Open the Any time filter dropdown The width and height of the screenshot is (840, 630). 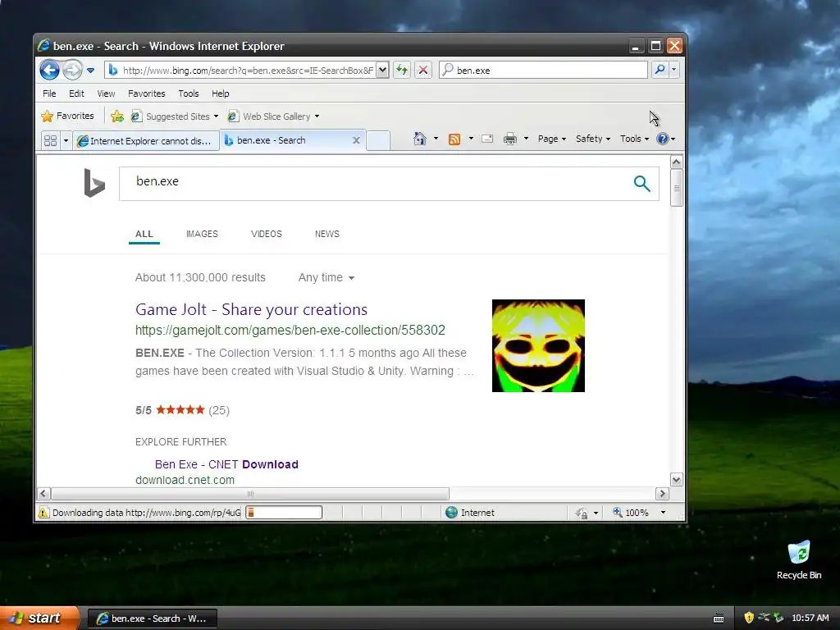click(326, 277)
